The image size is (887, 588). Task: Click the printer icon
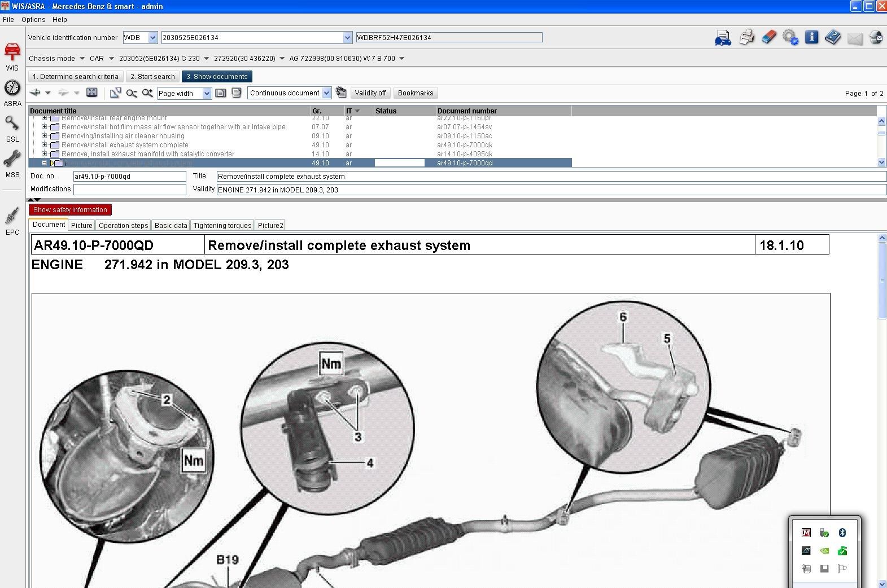(x=746, y=38)
